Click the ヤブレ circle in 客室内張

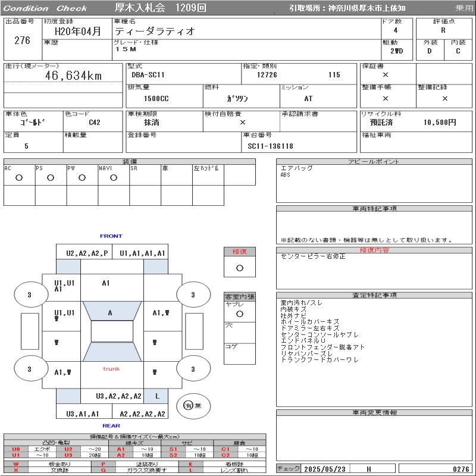[240, 313]
